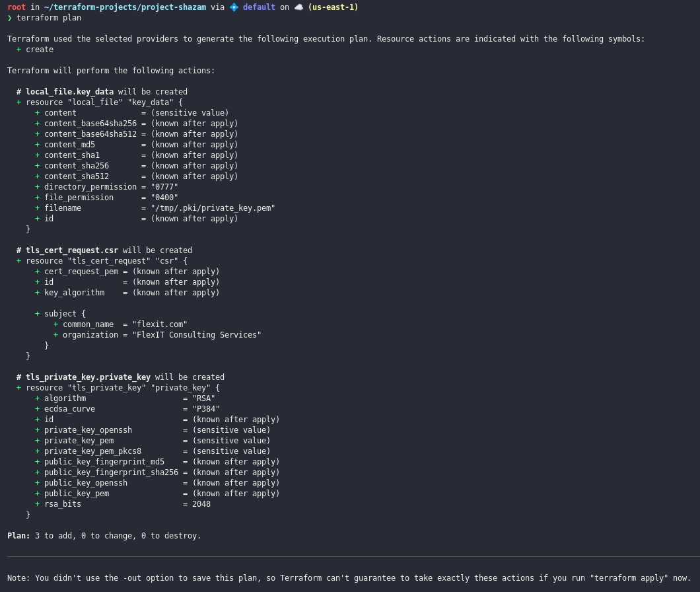700x592 pixels.
Task: Click the 'Plan:' summary label
Action: [18, 536]
